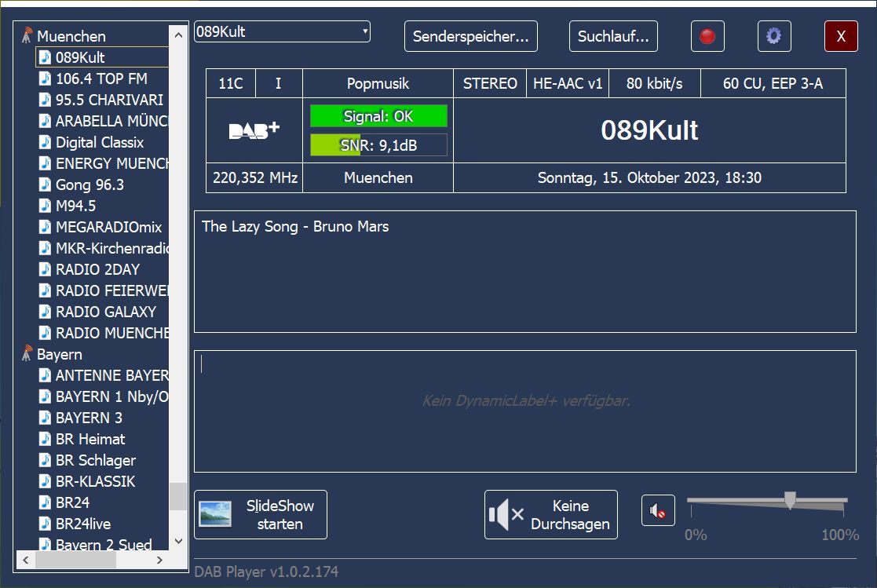Click the DAB+ logo
The image size is (877, 588).
254,131
